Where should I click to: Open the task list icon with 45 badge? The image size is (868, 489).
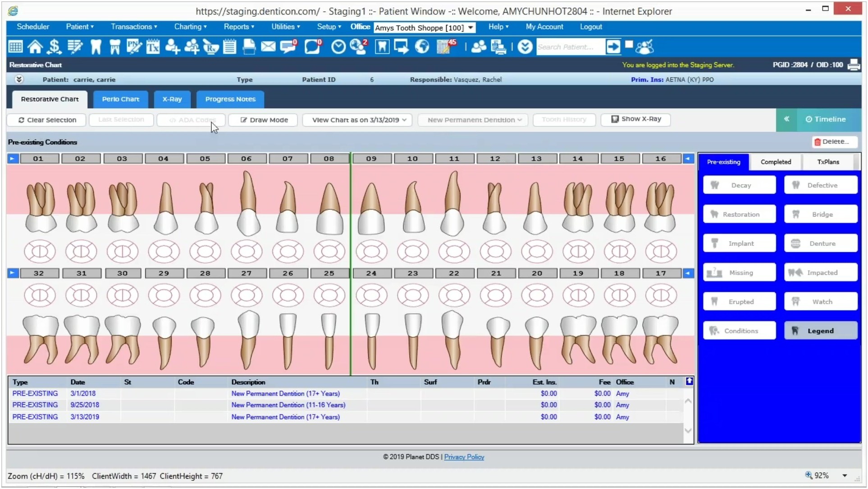pyautogui.click(x=446, y=46)
